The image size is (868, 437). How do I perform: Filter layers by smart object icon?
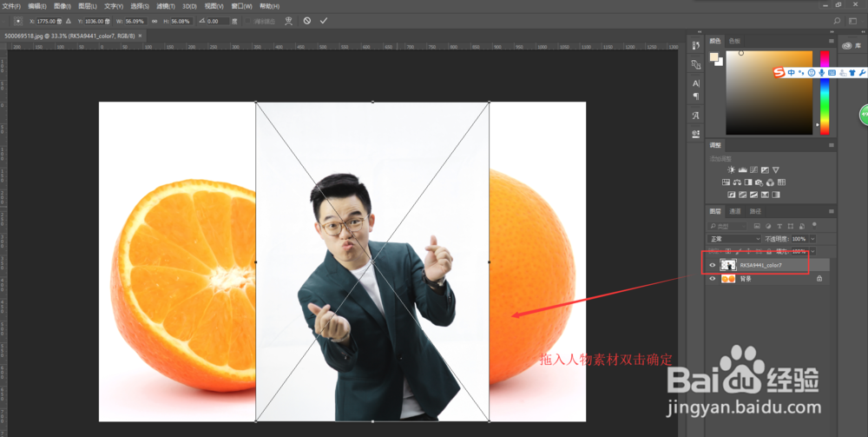pyautogui.click(x=801, y=226)
